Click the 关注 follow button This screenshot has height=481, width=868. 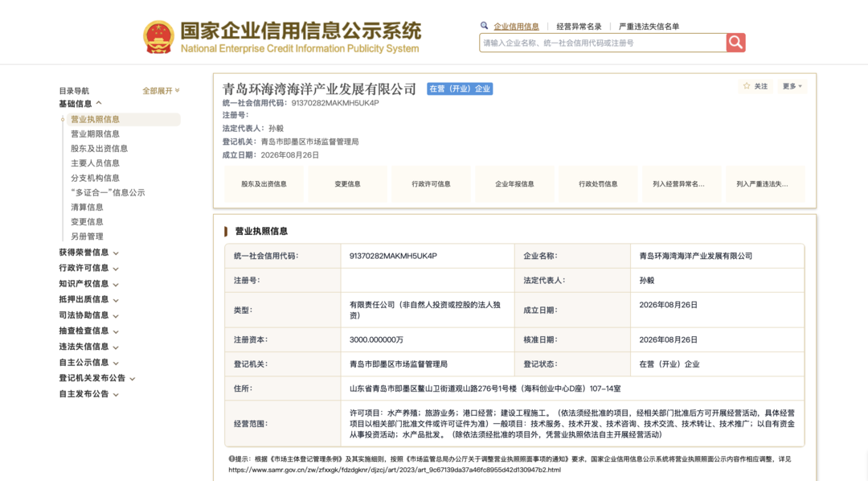click(x=756, y=86)
